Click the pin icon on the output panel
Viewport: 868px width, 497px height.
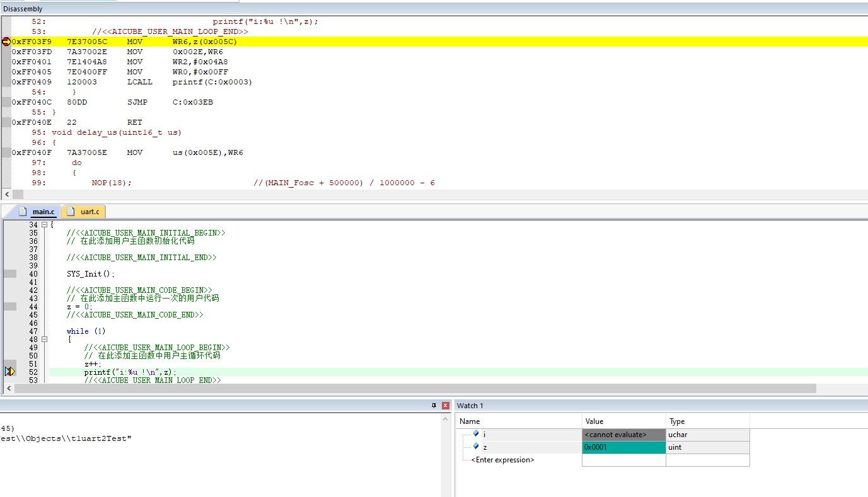434,406
